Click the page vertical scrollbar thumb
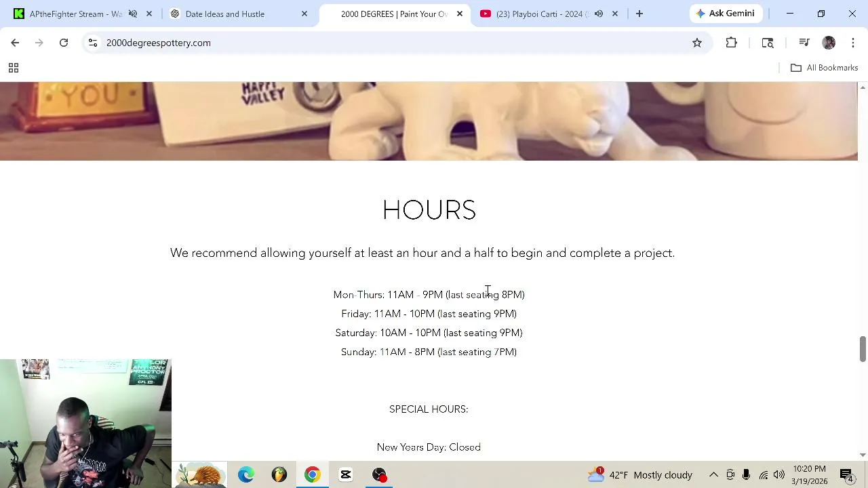 (x=863, y=349)
